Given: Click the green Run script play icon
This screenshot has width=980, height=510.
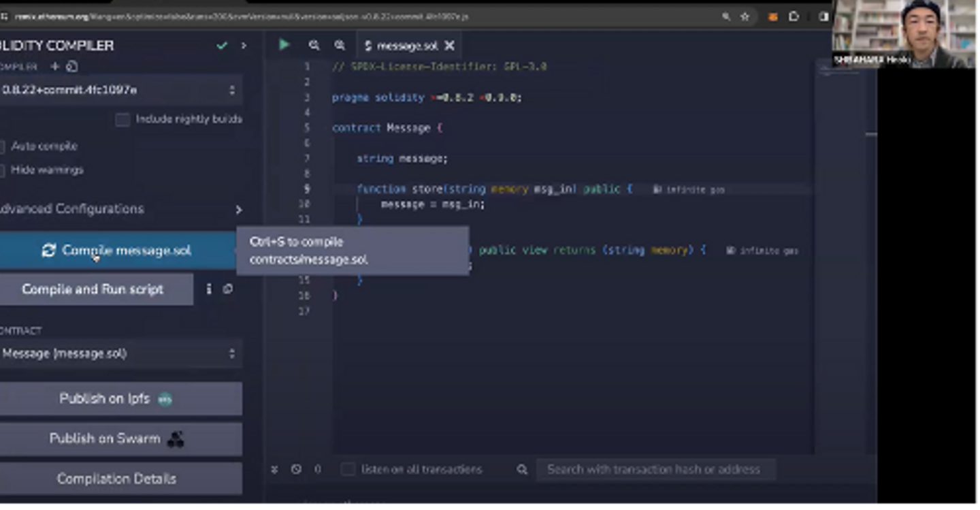Looking at the screenshot, I should pyautogui.click(x=284, y=45).
